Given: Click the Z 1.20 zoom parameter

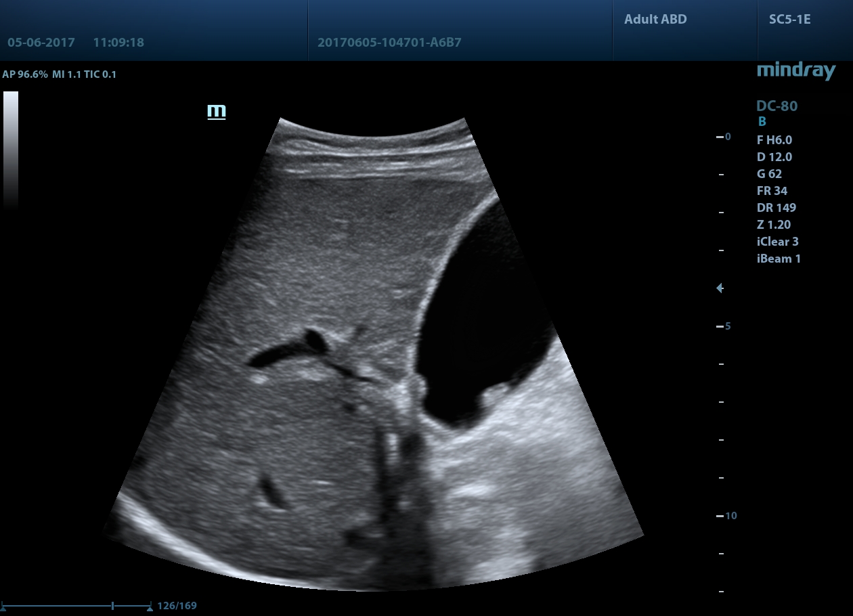Looking at the screenshot, I should [773, 225].
